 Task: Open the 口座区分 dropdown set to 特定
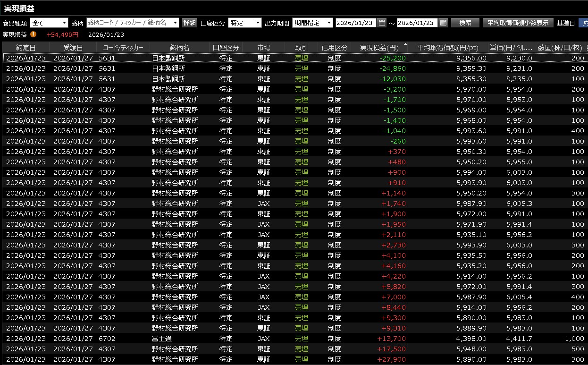258,23
